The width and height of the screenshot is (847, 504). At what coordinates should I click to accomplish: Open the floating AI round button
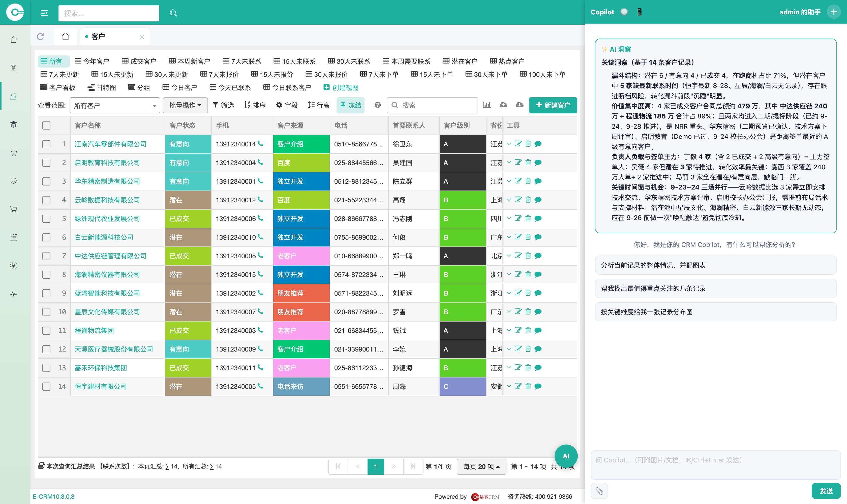pos(566,456)
